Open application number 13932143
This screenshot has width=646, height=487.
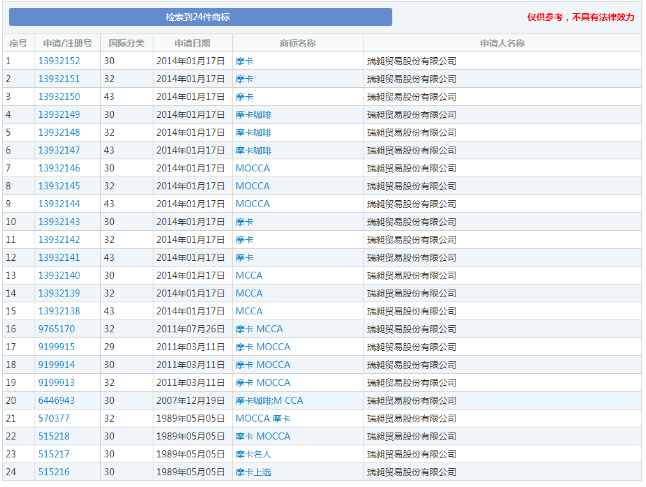click(x=59, y=222)
